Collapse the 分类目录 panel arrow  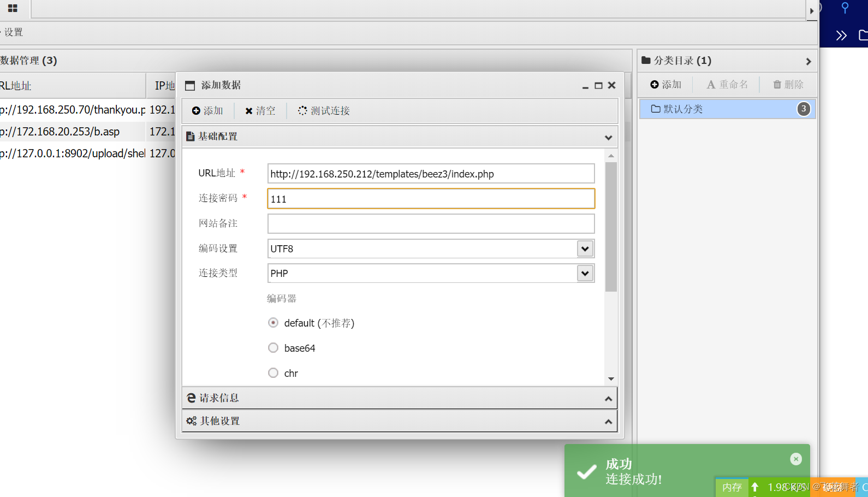[x=808, y=62]
